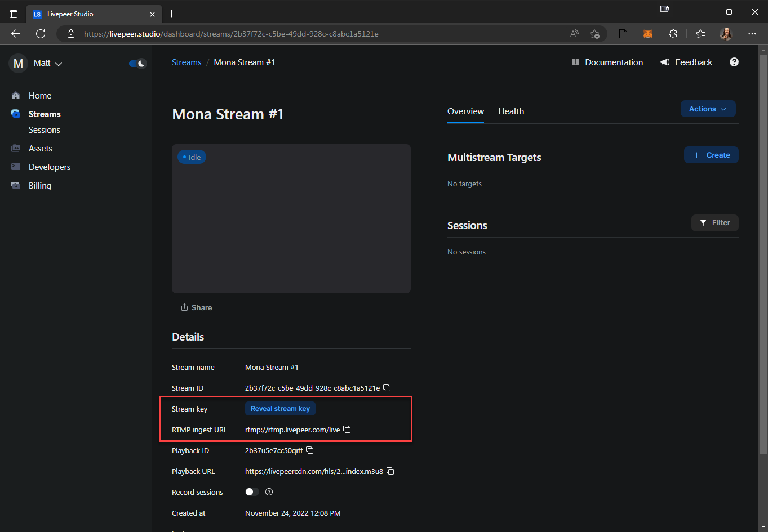
Task: Open the browser extensions menu
Action: (x=673, y=34)
